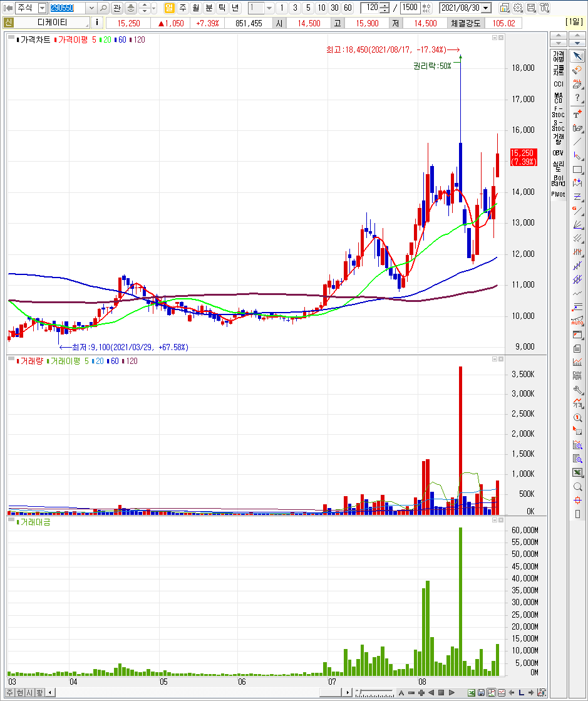
Task: Select the fan lines tool
Action: 578,224
